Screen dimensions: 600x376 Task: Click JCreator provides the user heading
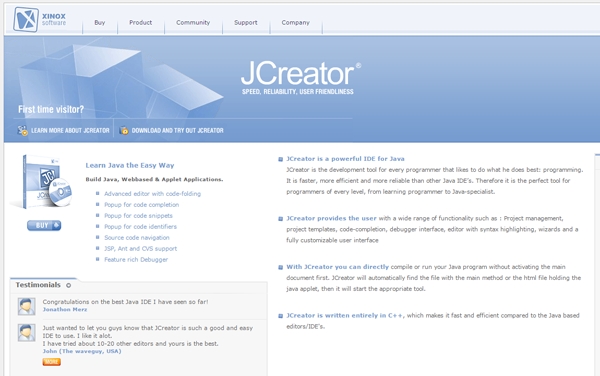[x=331, y=218]
